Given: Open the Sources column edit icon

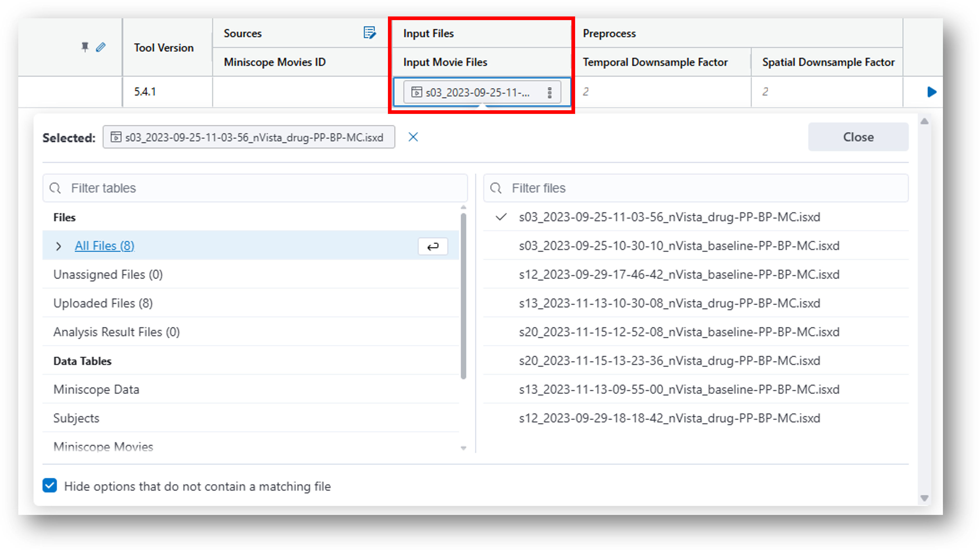Looking at the screenshot, I should click(369, 33).
